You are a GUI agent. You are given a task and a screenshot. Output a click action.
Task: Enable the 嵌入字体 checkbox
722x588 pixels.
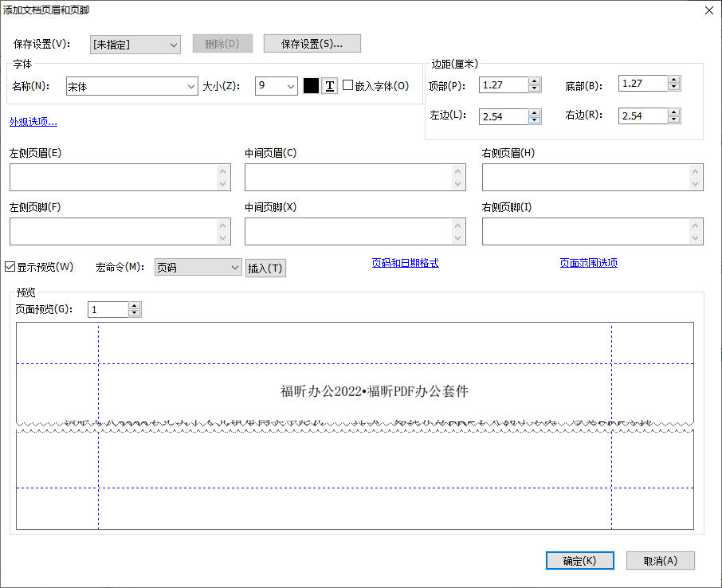pyautogui.click(x=347, y=86)
